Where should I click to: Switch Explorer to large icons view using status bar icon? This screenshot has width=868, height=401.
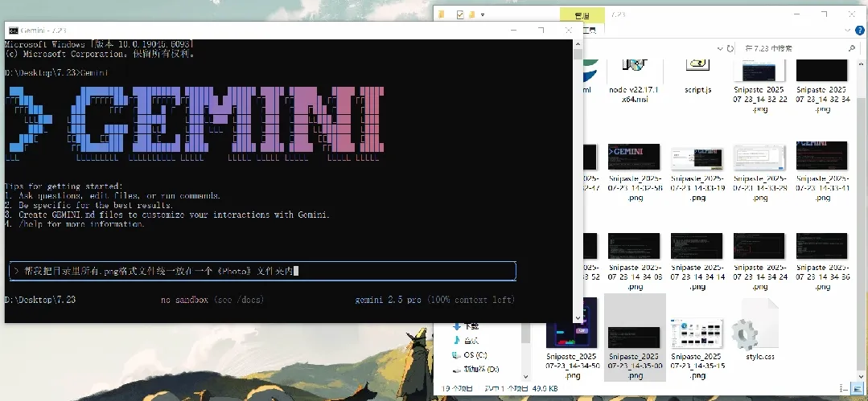point(855,389)
